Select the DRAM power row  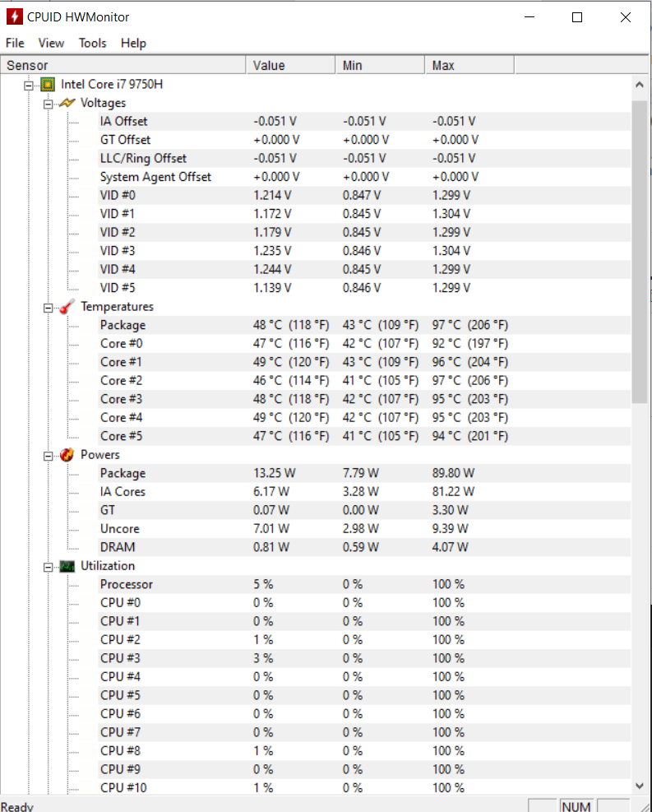click(x=364, y=547)
